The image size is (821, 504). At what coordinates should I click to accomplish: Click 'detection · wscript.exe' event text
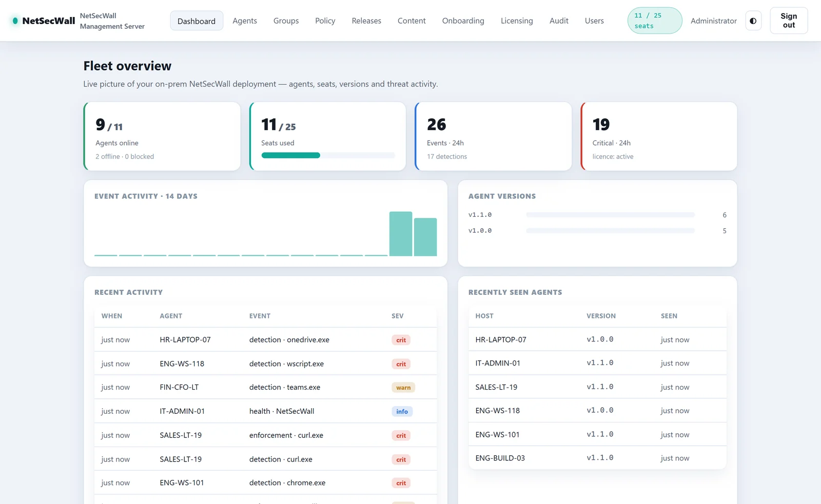(x=286, y=364)
